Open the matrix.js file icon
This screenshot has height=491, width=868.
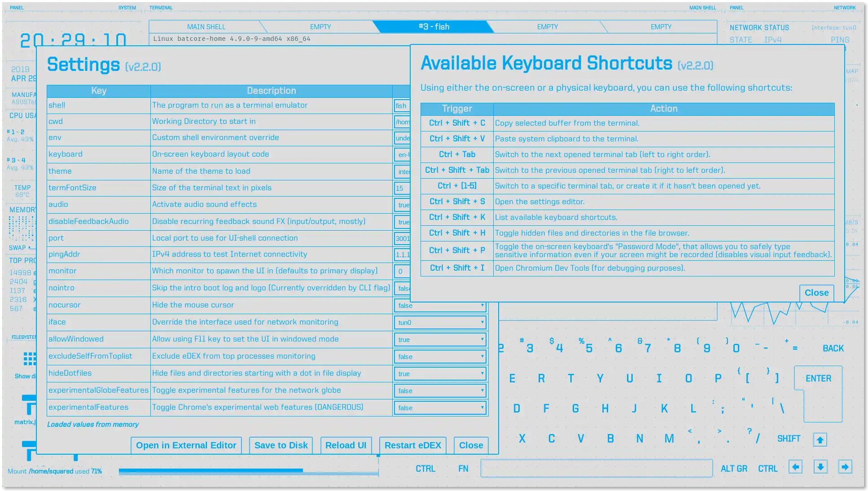[x=30, y=404]
